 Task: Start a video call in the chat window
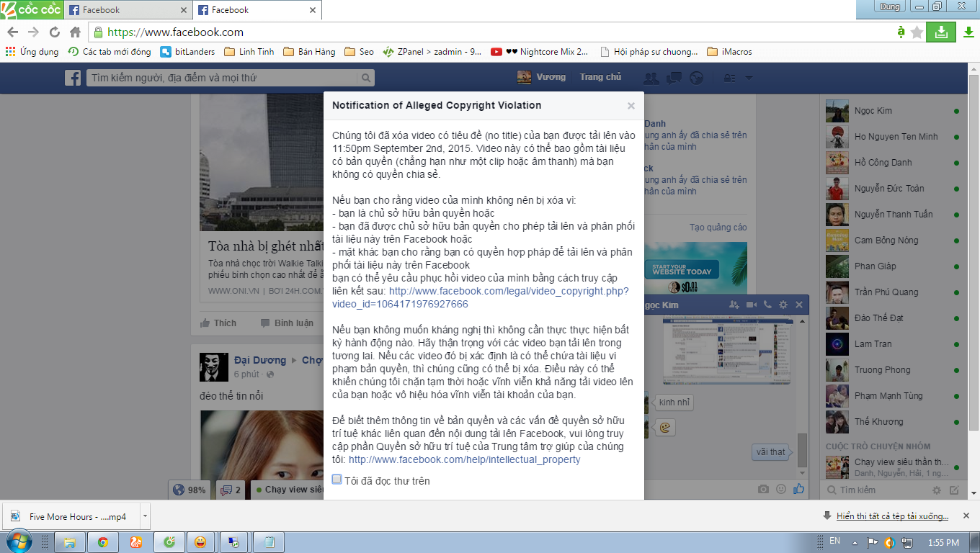coord(752,305)
